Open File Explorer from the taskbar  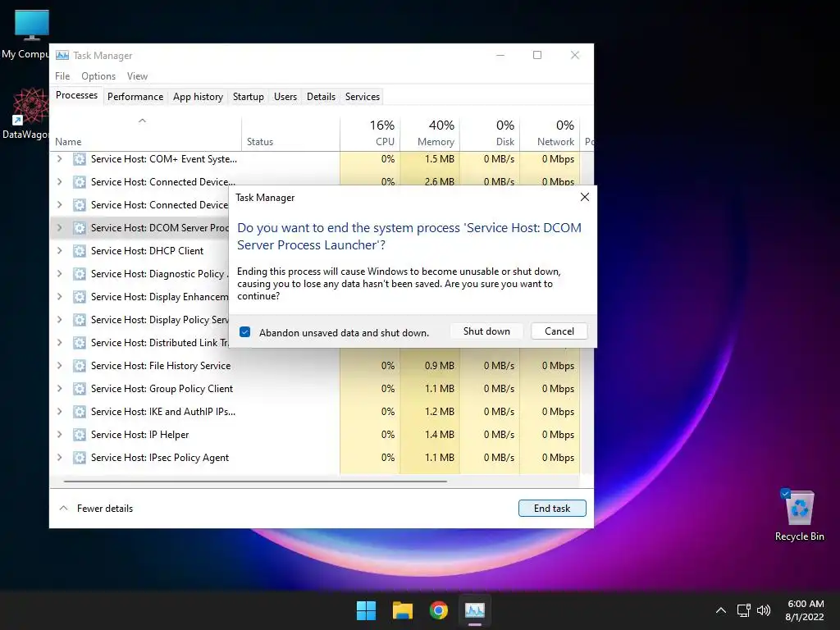coord(402,610)
